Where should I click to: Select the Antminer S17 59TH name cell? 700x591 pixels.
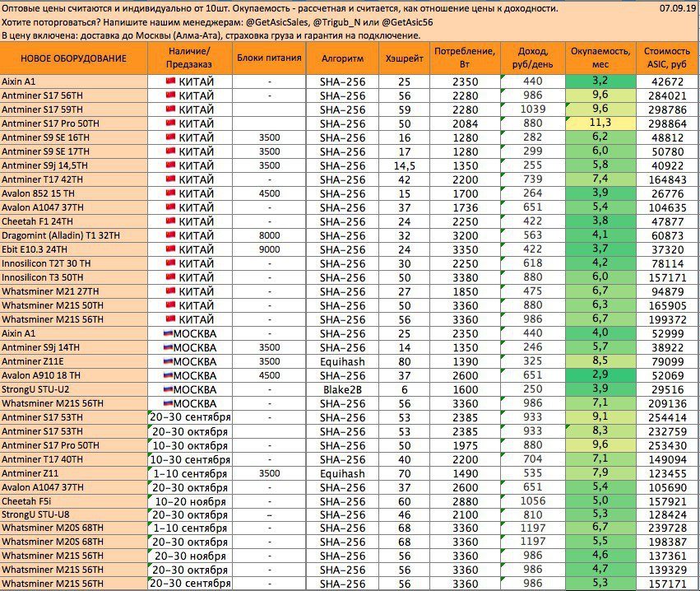click(74, 109)
